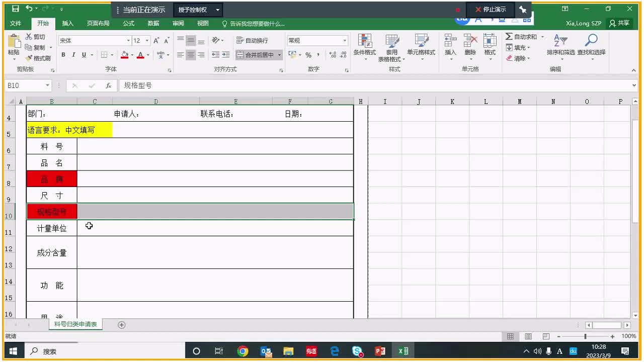
Task: Open the Fill (填充) dropdown
Action: pyautogui.click(x=518, y=48)
